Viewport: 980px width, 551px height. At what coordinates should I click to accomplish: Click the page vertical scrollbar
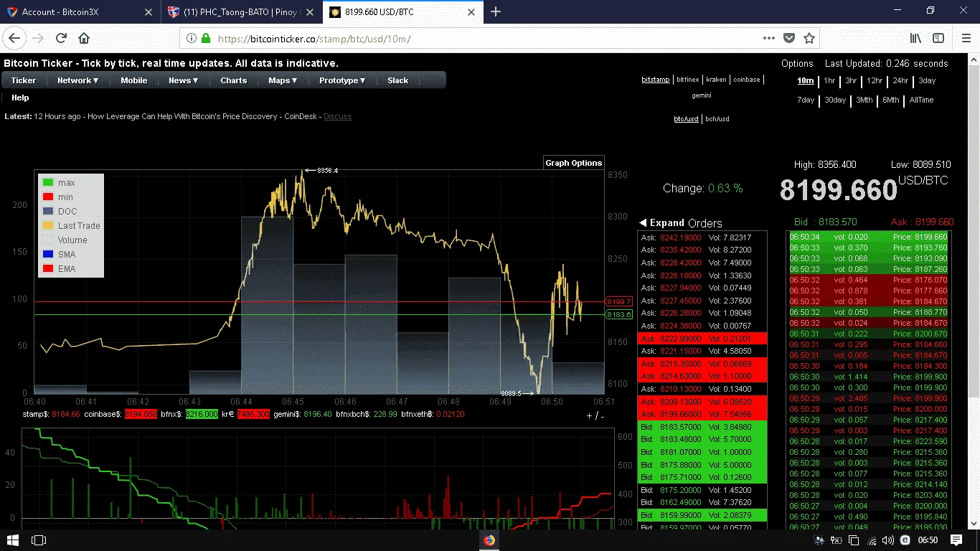[974, 230]
